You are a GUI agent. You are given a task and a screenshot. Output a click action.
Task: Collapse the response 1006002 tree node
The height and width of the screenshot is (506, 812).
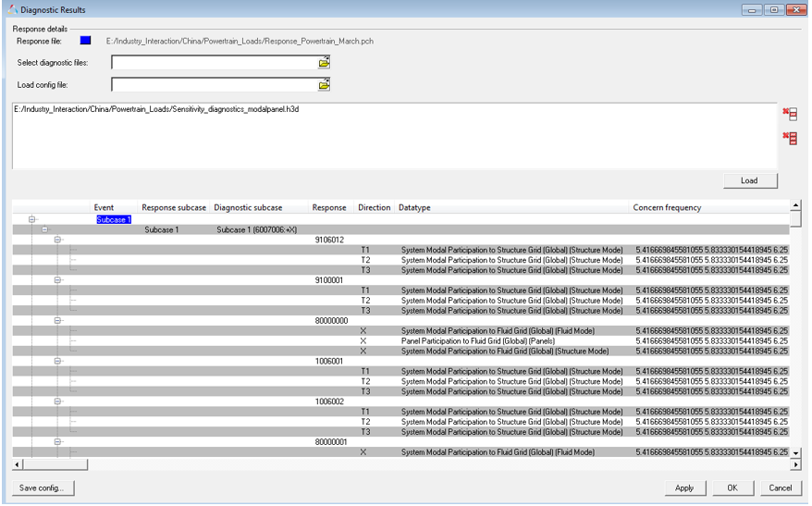(x=58, y=402)
